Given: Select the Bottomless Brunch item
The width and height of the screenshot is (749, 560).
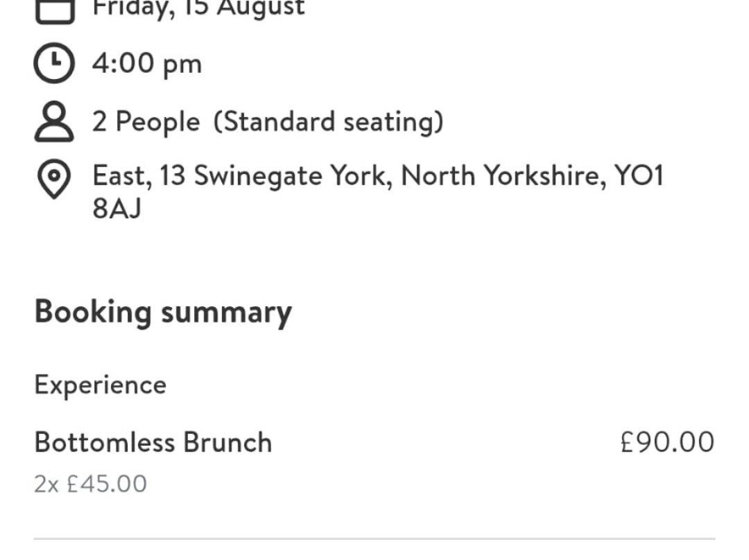Looking at the screenshot, I should 153,442.
